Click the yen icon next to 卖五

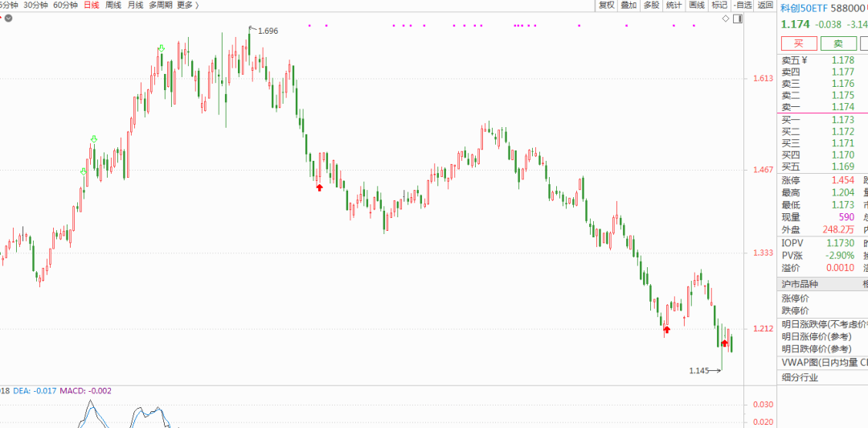pos(804,60)
